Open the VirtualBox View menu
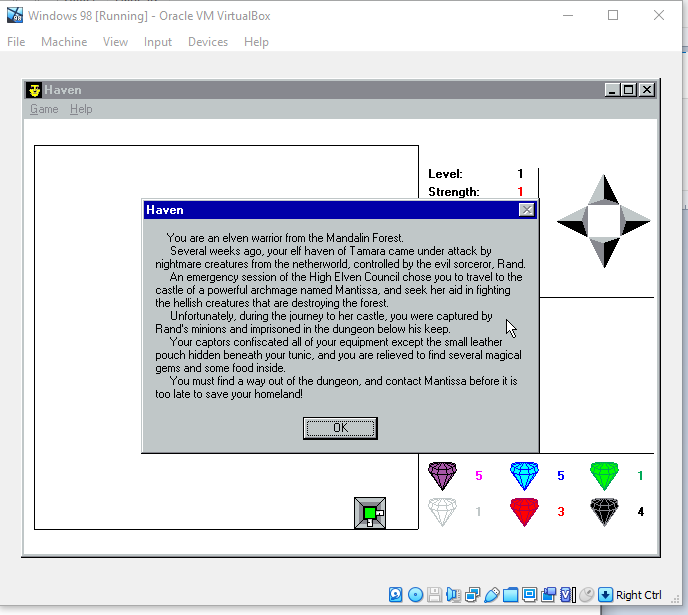Viewport: 688px width, 615px height. (115, 42)
